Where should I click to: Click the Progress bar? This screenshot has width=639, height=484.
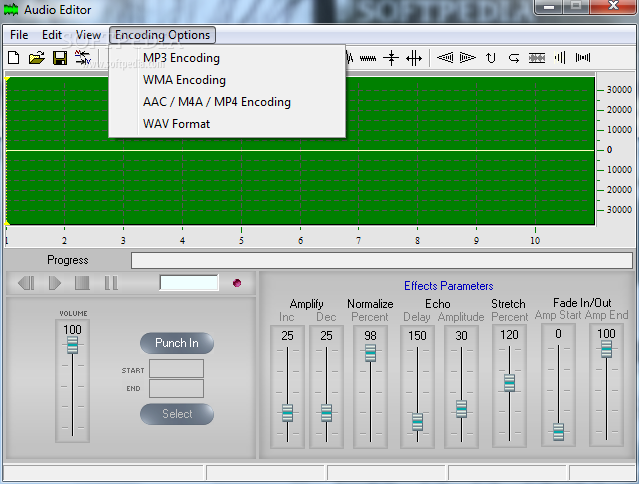point(382,260)
